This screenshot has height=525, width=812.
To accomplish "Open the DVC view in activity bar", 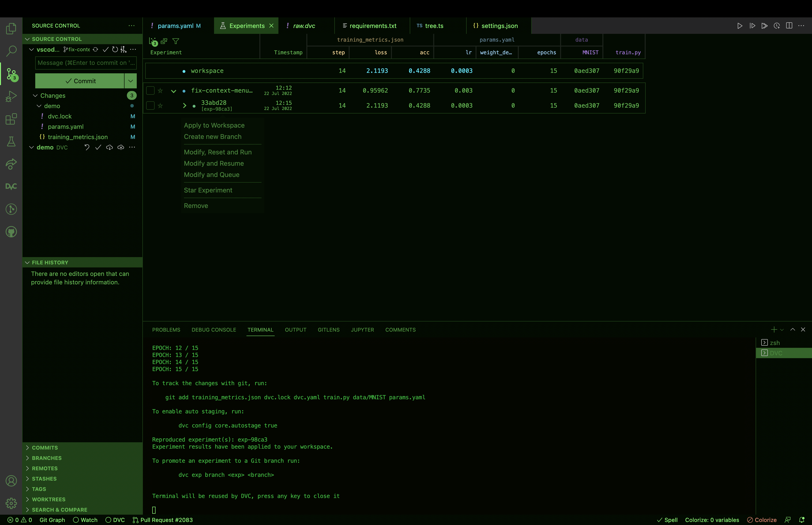I will [11, 187].
